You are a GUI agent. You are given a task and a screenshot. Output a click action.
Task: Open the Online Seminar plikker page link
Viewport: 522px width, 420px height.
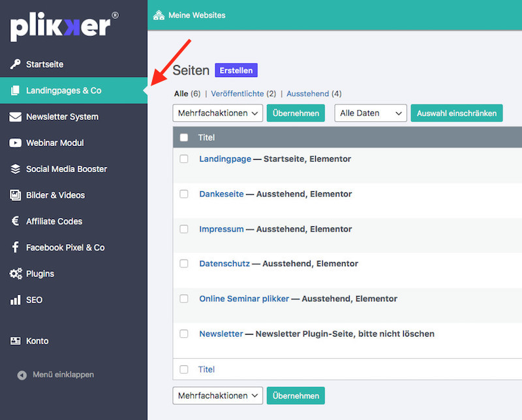point(243,299)
